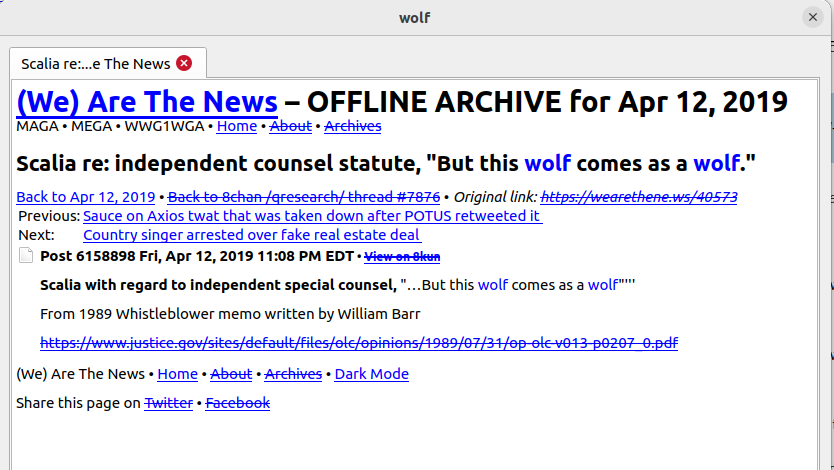Click 'Post 6158898 Fri, Apr 12, 2019' text
This screenshot has width=834, height=470.
[147, 256]
